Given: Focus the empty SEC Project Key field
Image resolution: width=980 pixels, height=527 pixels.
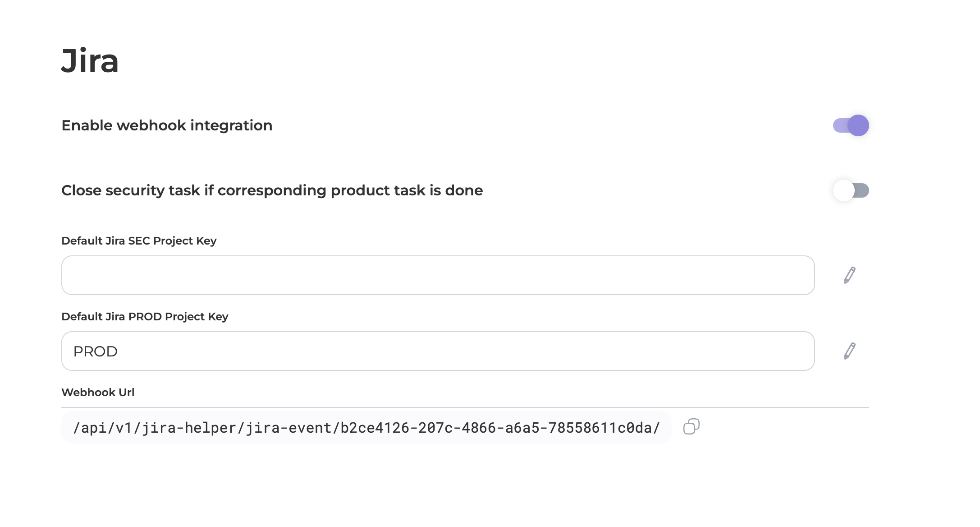Looking at the screenshot, I should tap(438, 275).
